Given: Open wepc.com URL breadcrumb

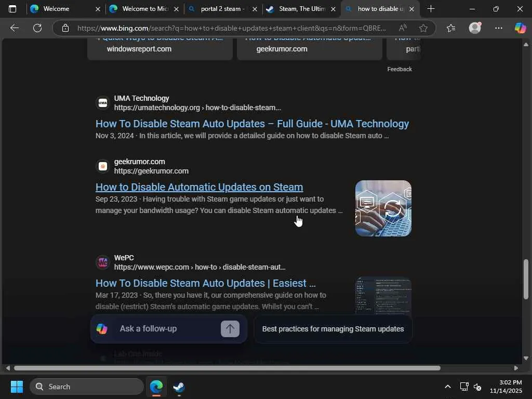Looking at the screenshot, I should pyautogui.click(x=199, y=267).
